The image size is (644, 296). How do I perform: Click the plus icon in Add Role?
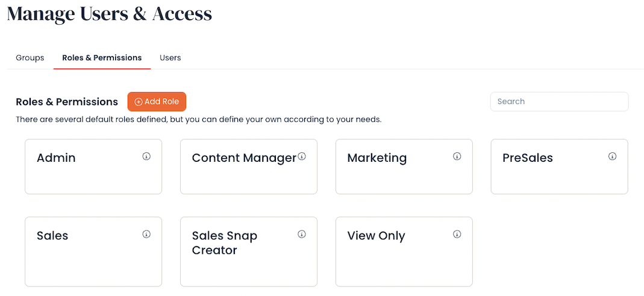[139, 102]
